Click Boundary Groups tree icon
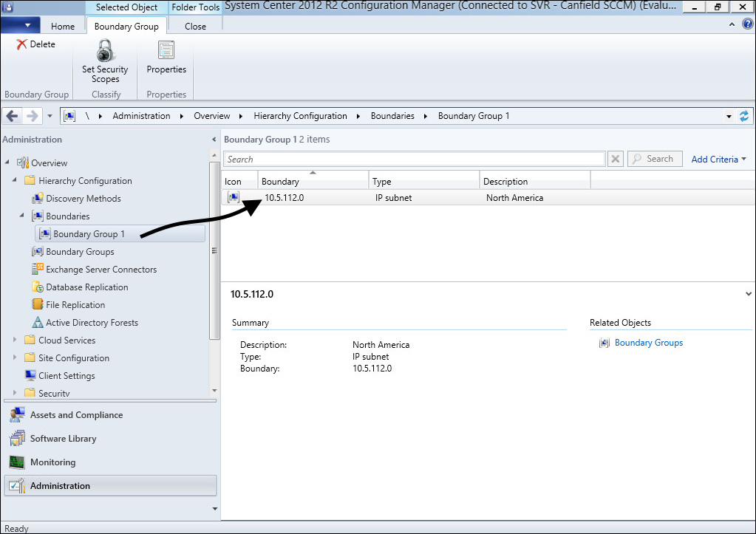 37,252
